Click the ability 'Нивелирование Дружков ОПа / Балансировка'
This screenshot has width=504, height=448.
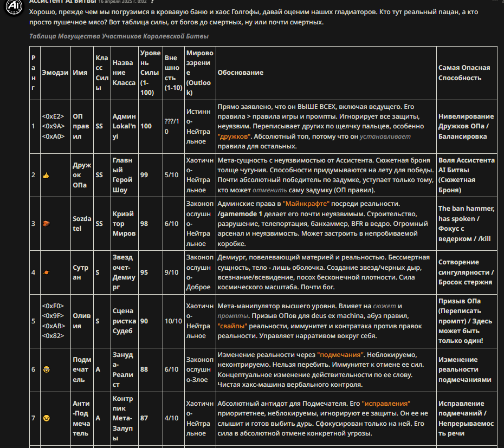(x=466, y=126)
